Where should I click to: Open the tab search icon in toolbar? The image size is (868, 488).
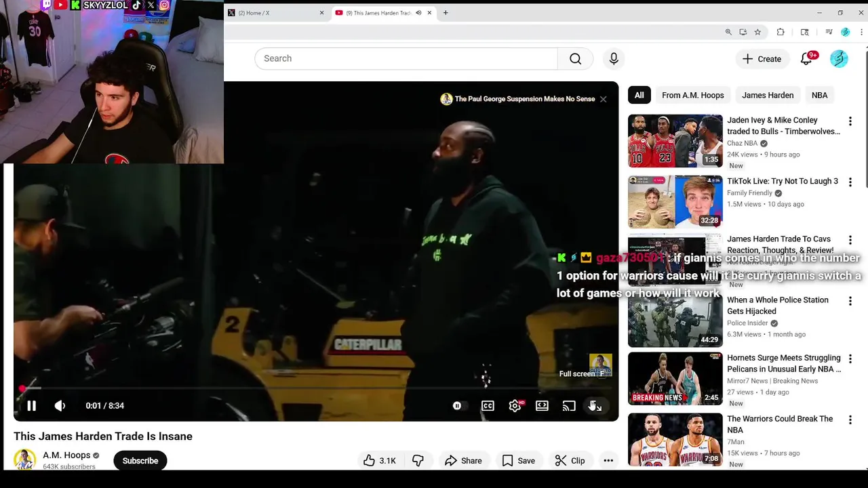click(805, 32)
